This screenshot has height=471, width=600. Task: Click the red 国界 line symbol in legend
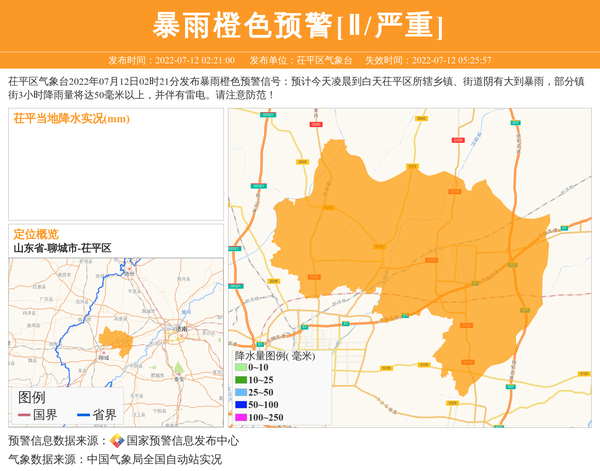coord(24,414)
